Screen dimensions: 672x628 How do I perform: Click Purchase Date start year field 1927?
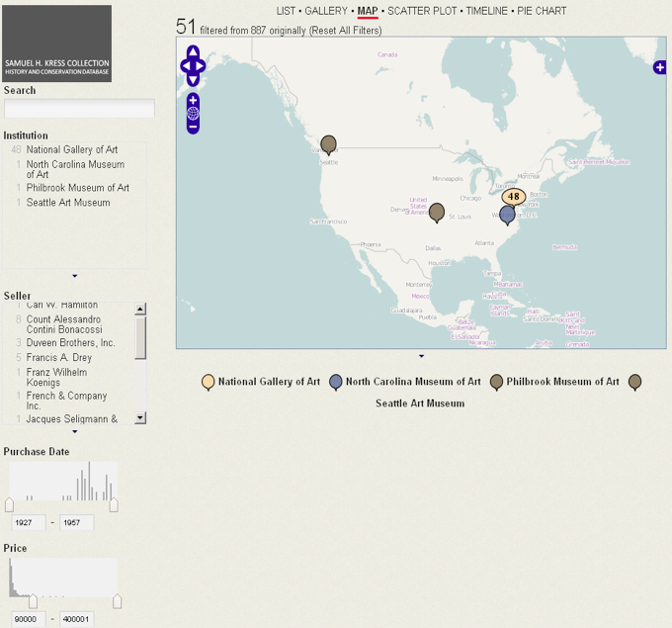coord(29,522)
